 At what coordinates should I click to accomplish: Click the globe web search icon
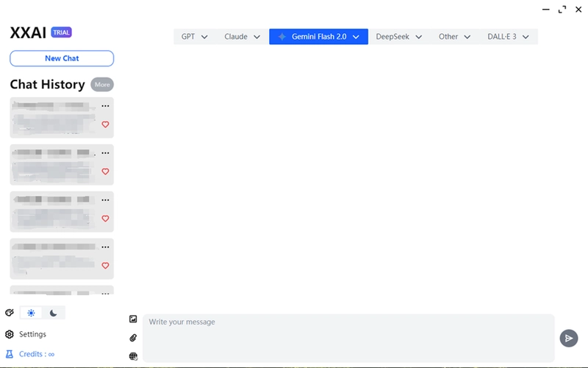(x=133, y=356)
